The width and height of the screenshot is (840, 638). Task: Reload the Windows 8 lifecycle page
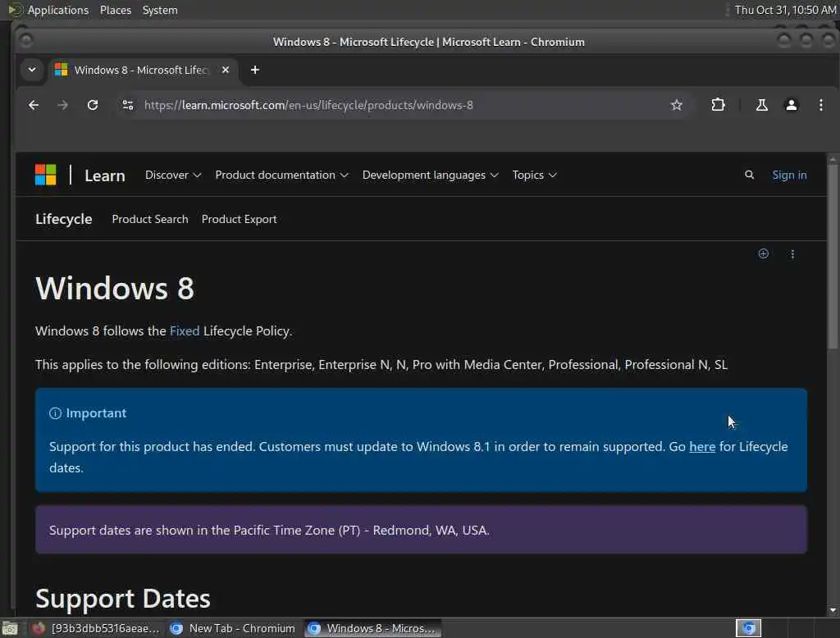tap(93, 105)
